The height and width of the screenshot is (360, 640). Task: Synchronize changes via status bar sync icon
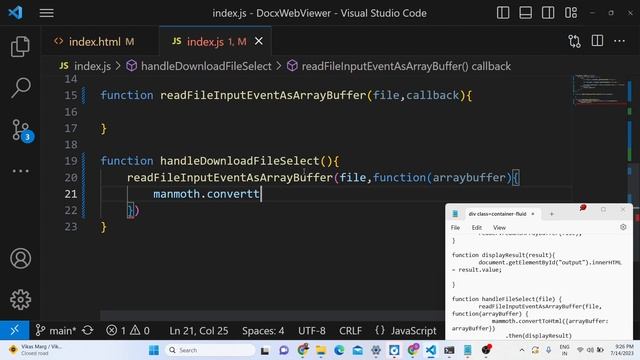(88, 330)
